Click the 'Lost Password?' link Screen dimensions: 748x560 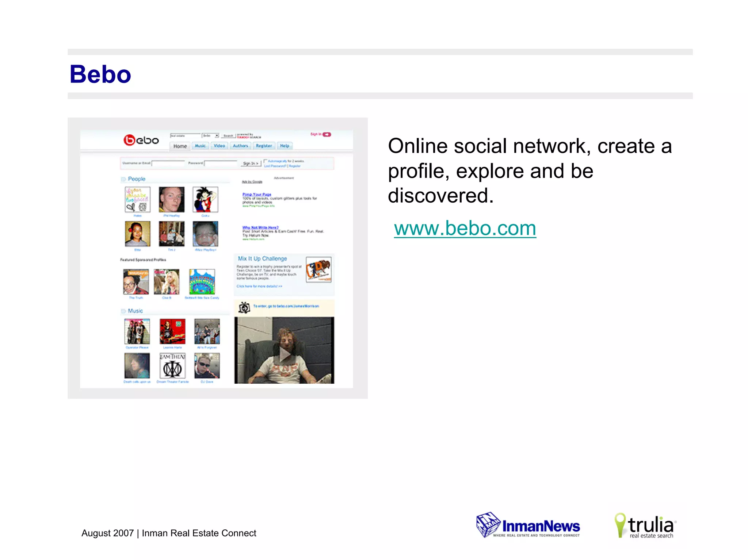pyautogui.click(x=275, y=166)
